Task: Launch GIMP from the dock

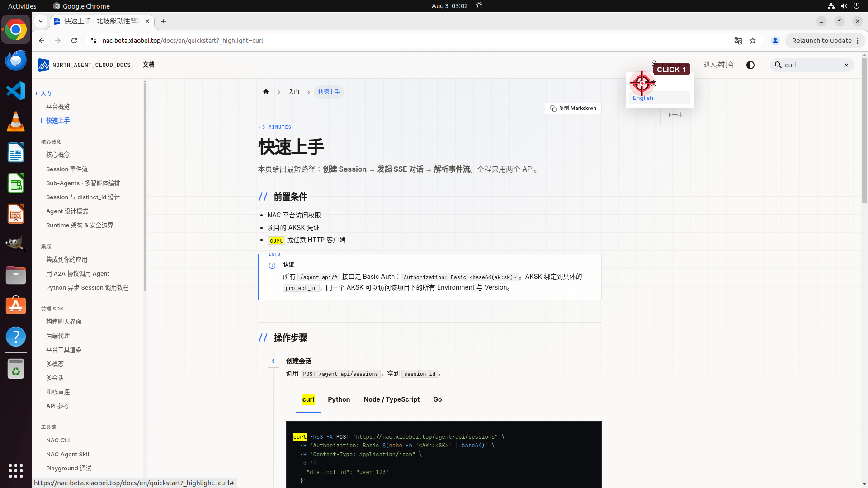Action: pyautogui.click(x=16, y=244)
